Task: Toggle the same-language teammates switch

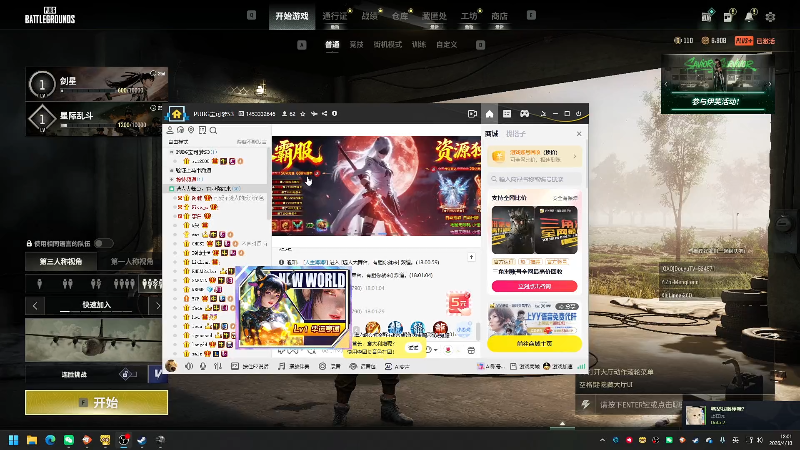Action: pyautogui.click(x=103, y=243)
